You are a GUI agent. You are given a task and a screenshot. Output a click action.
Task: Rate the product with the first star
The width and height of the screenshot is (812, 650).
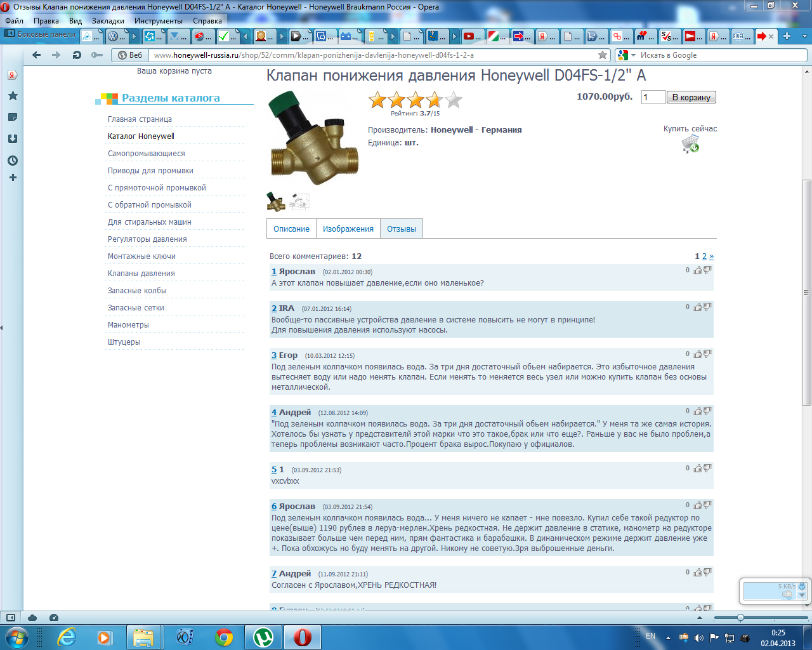click(x=377, y=100)
